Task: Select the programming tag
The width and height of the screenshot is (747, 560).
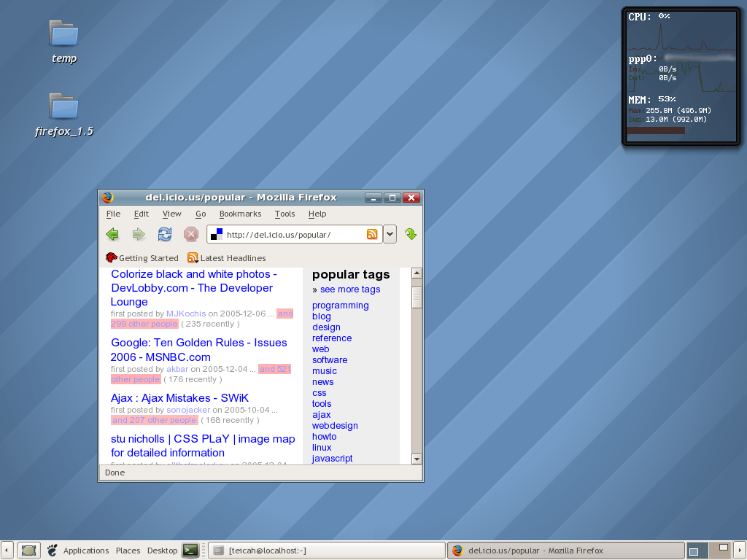Action: (340, 306)
